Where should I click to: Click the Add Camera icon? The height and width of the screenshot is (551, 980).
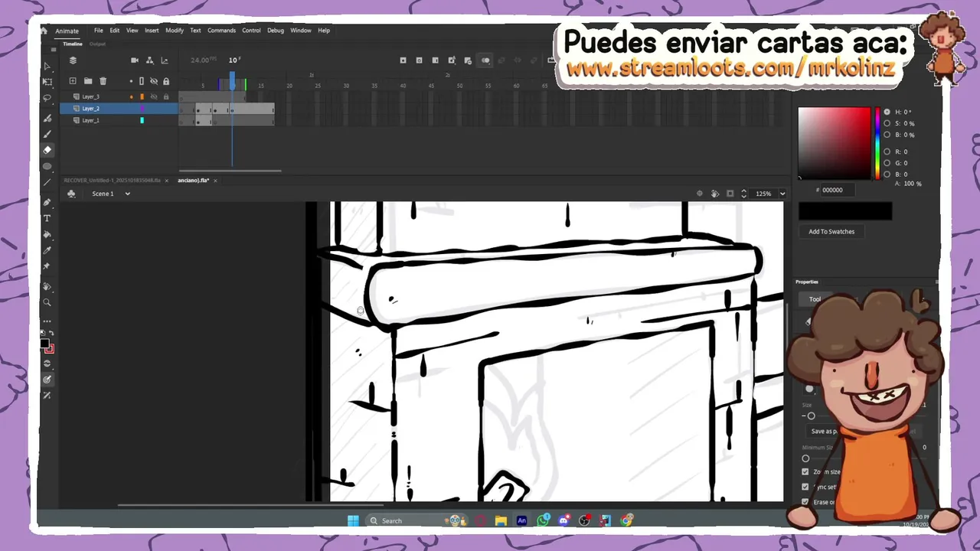point(135,60)
